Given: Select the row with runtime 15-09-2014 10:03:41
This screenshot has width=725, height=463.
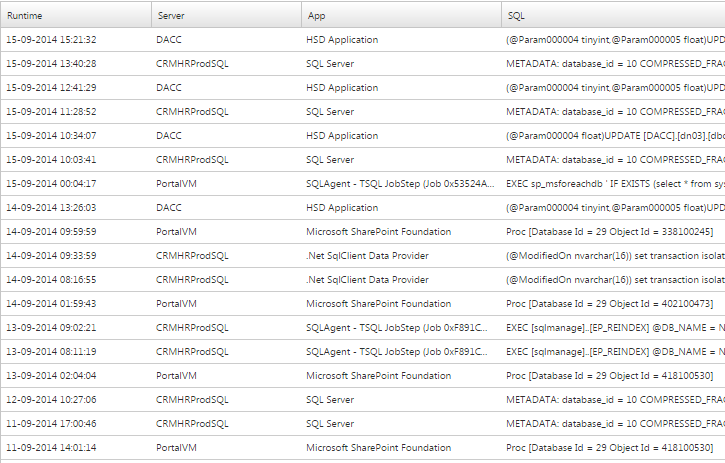Looking at the screenshot, I should coord(362,160).
